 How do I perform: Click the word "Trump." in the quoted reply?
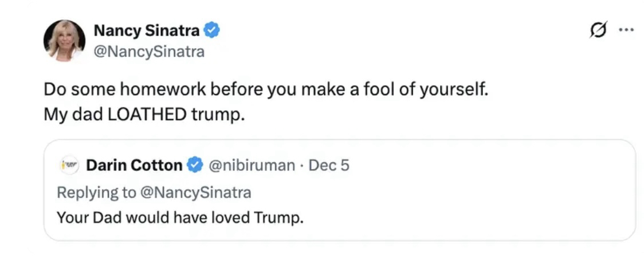pyautogui.click(x=278, y=218)
